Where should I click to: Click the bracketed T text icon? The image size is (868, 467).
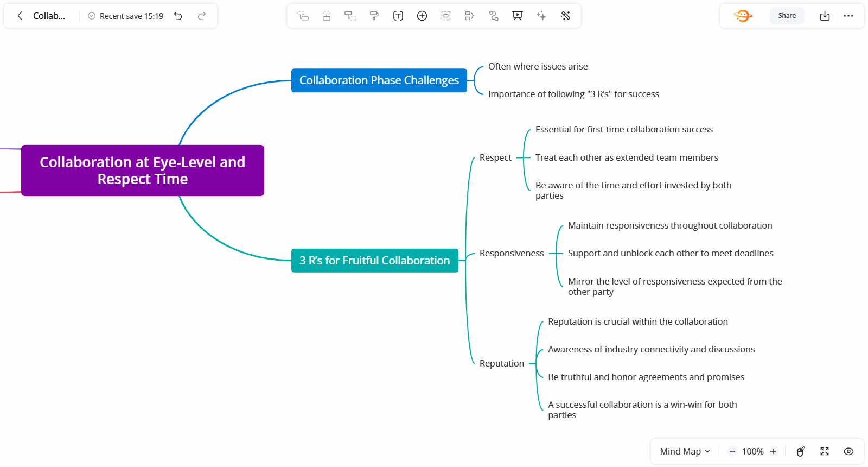[398, 16]
